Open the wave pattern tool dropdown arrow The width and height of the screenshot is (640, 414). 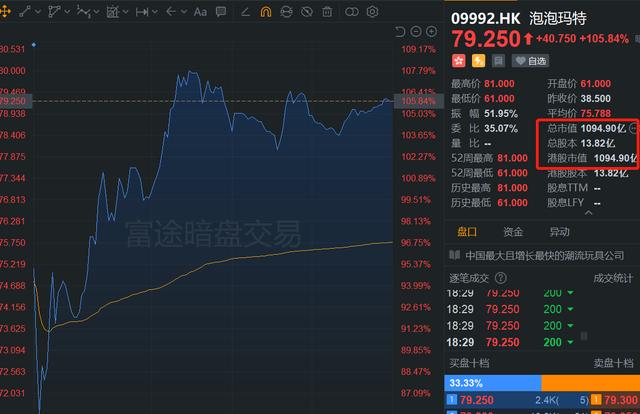pos(96,12)
